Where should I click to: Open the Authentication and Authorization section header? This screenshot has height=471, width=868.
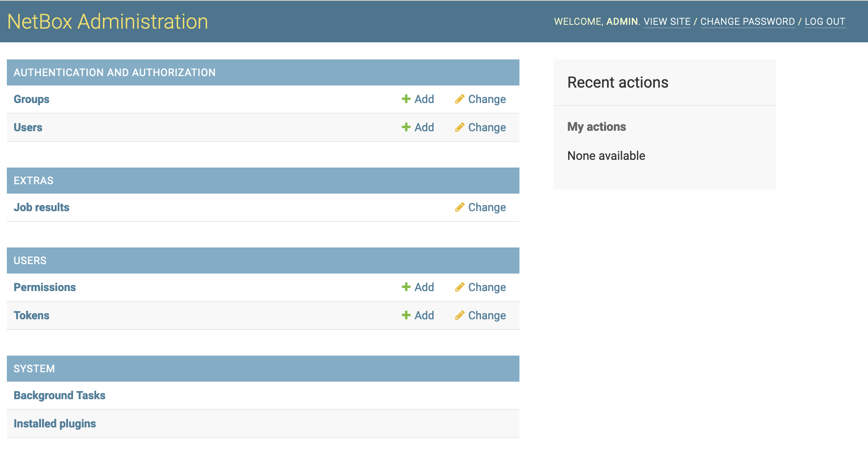114,73
